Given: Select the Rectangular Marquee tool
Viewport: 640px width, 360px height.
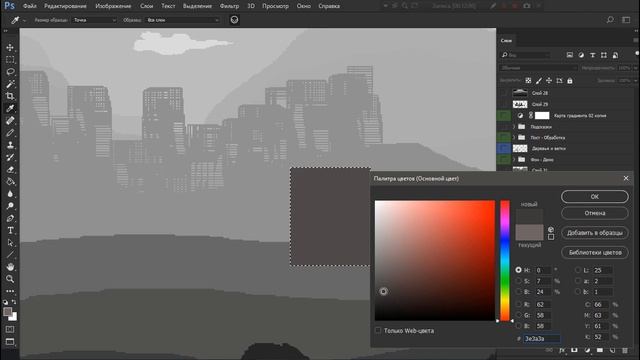Looking at the screenshot, I should tap(10, 60).
